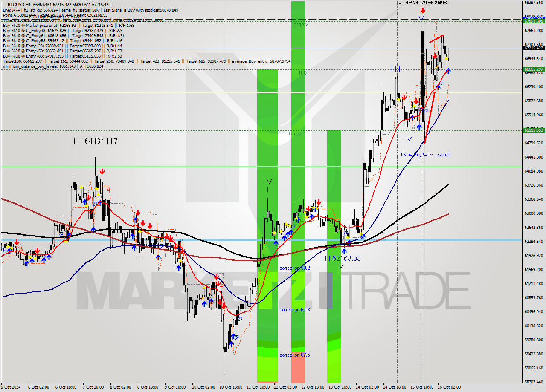Click the green price box 65115.053
546x392 pixels.
point(534,130)
